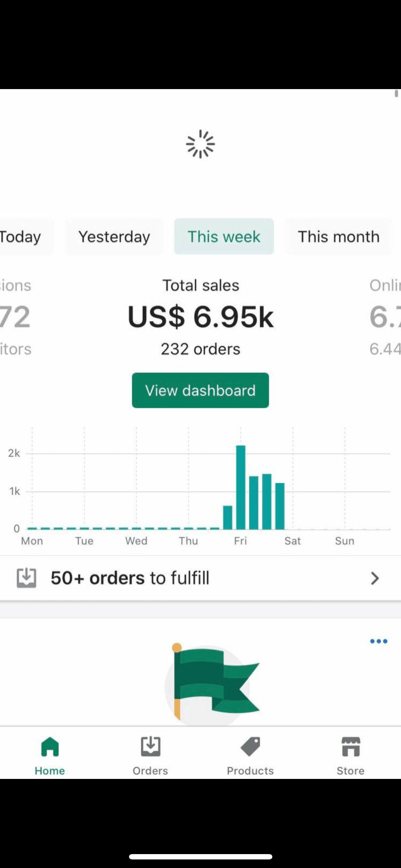This screenshot has width=401, height=868.
Task: Tap the Total sales US$ 6.95k figure
Action: [200, 317]
